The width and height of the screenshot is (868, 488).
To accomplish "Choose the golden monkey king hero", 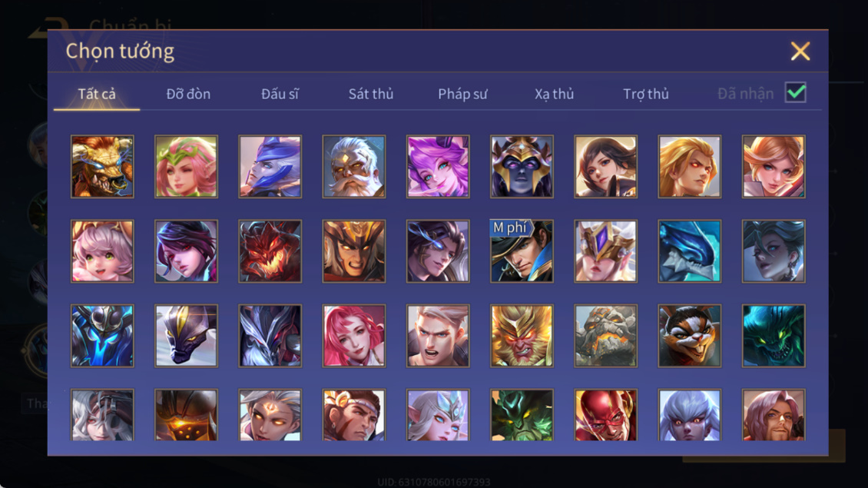I will [522, 336].
